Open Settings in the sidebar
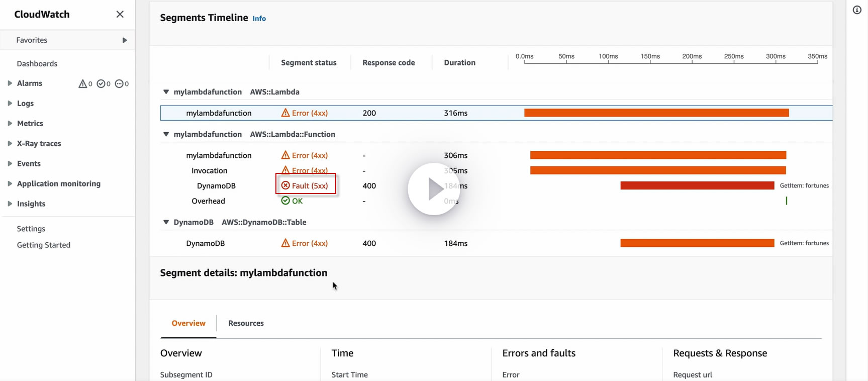 pyautogui.click(x=31, y=229)
